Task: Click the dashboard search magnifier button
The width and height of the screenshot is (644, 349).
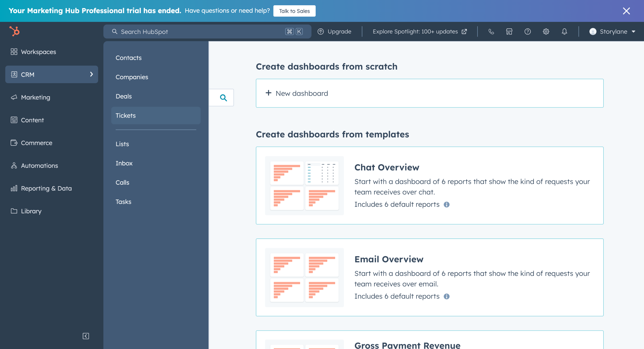Action: pyautogui.click(x=223, y=97)
